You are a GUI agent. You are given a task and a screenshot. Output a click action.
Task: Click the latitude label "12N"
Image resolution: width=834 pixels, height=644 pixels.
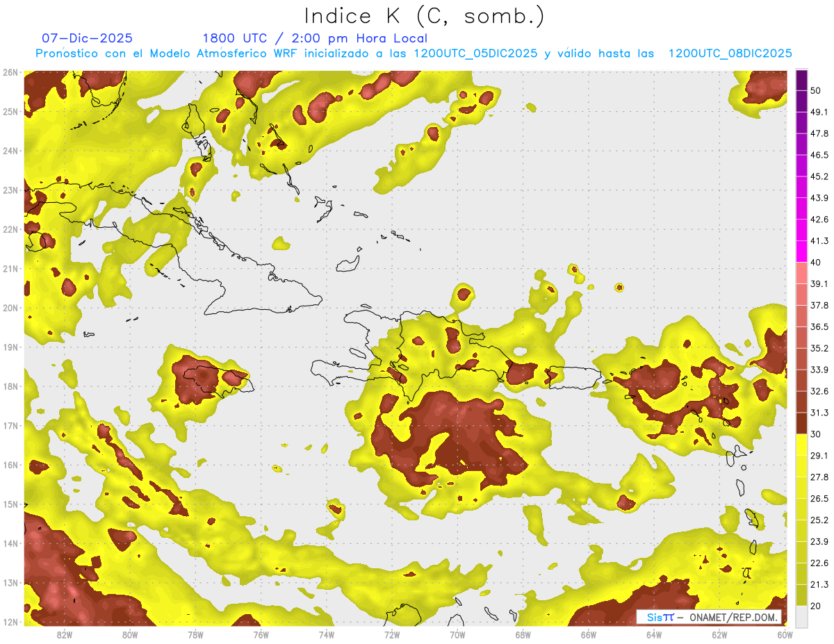pos(10,622)
